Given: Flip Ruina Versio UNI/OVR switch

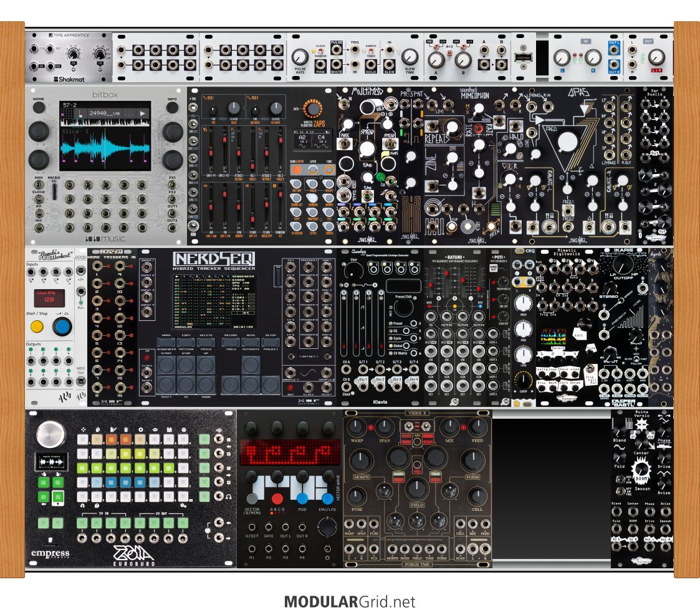Looking at the screenshot, I should 621,479.
